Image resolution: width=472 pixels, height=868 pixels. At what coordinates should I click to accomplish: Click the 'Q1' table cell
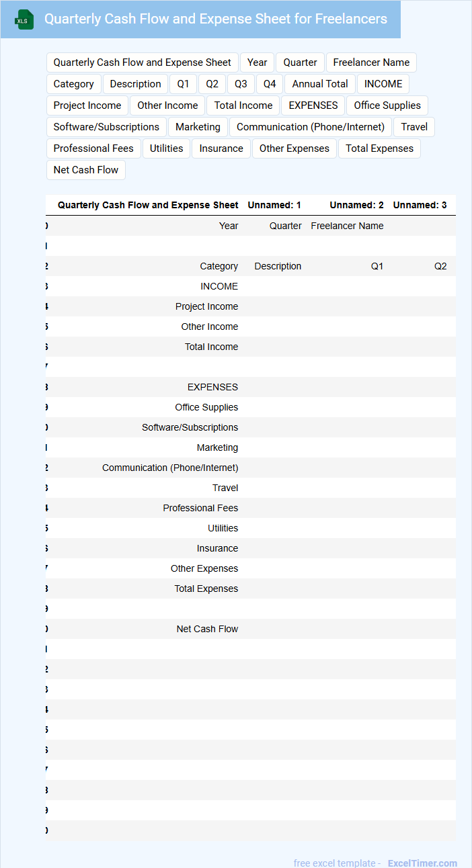[377, 266]
